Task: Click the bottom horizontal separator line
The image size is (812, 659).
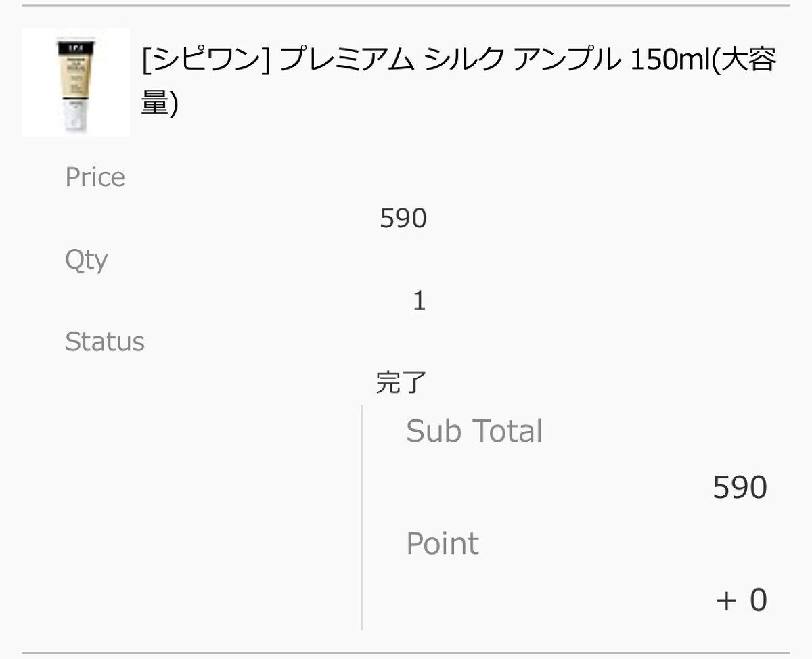Action: 406,653
